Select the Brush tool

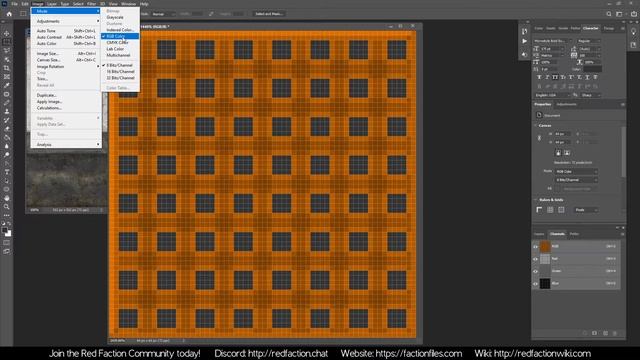point(7,102)
